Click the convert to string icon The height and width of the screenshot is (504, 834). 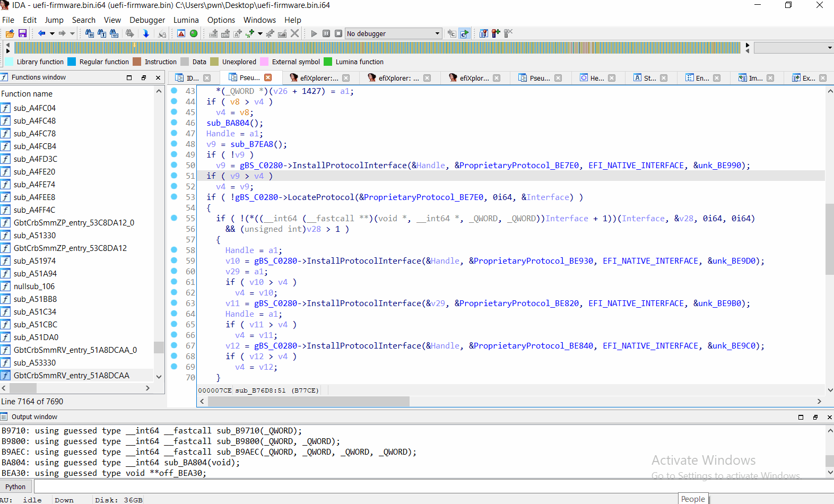[238, 33]
